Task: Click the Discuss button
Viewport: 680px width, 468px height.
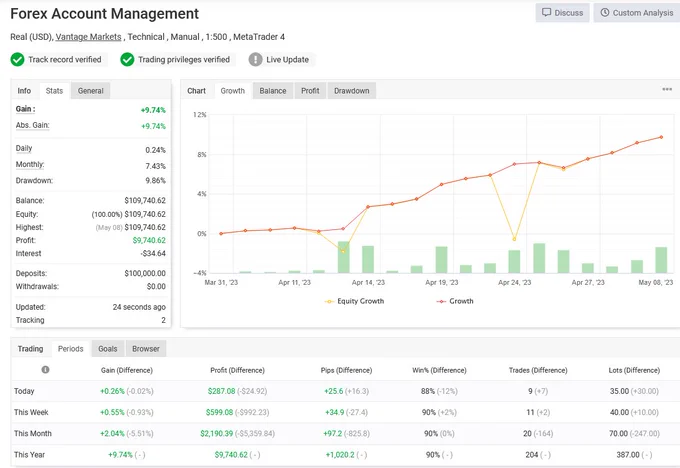Action: pyautogui.click(x=562, y=13)
